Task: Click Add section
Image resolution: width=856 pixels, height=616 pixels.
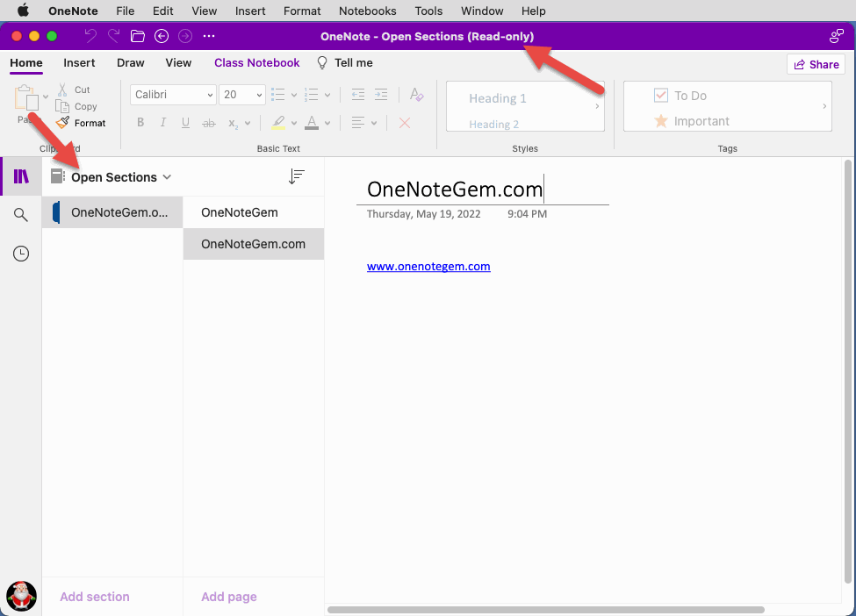Action: 95,597
